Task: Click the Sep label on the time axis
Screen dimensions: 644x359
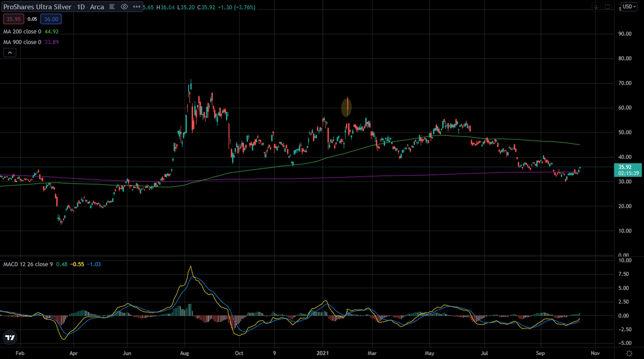Action: click(x=541, y=353)
